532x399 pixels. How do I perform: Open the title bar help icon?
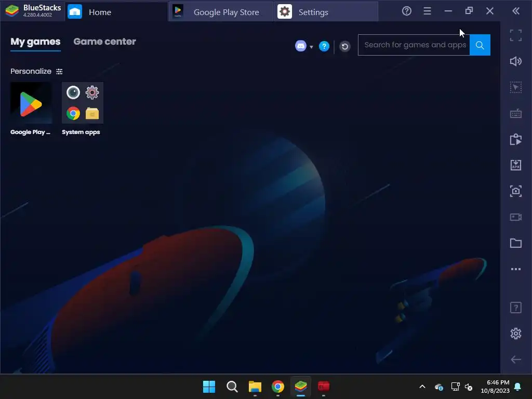[x=406, y=11]
